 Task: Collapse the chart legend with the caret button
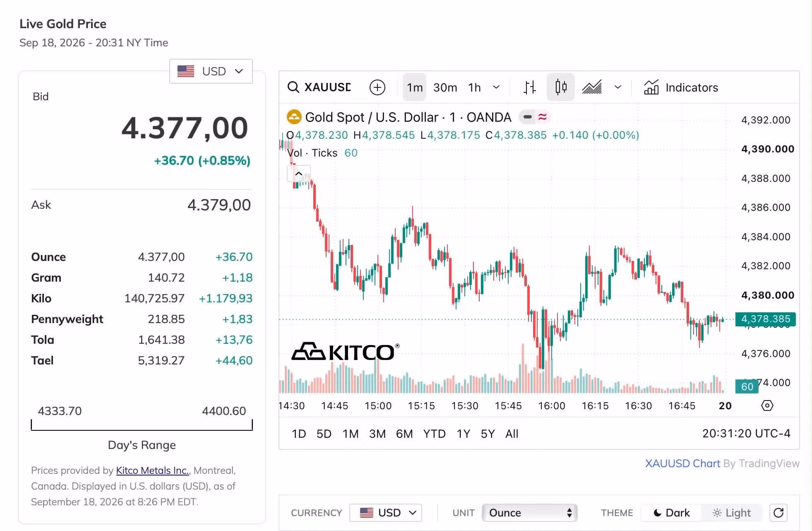[298, 173]
